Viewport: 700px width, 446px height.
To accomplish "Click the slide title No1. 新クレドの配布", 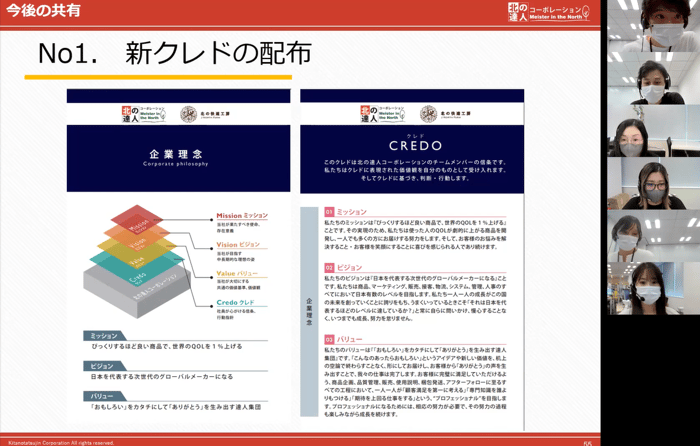I will pyautogui.click(x=175, y=53).
